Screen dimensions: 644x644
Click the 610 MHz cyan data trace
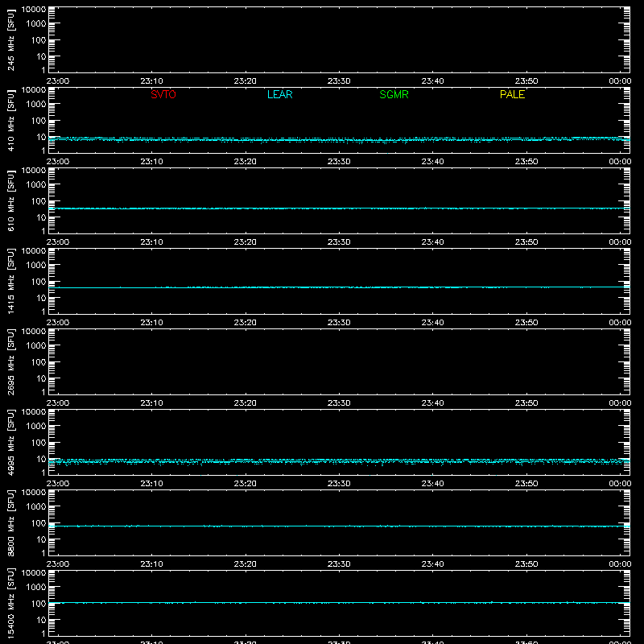click(339, 208)
